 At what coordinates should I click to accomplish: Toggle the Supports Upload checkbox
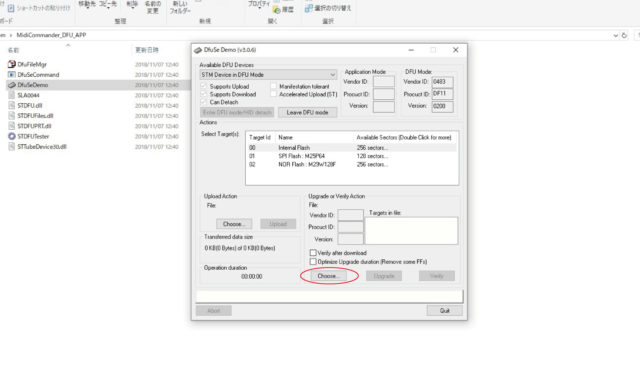[x=203, y=86]
